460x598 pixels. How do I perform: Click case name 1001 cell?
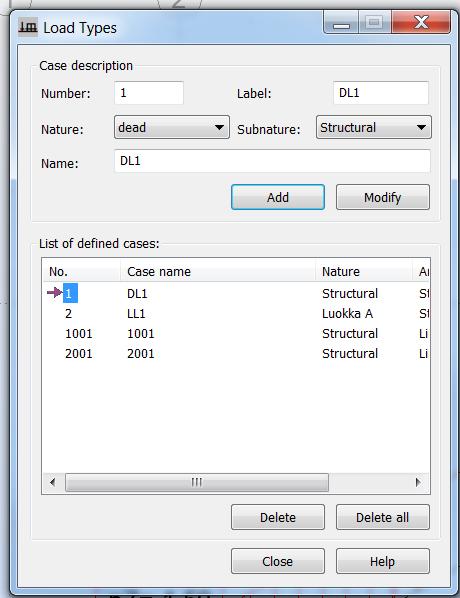141,334
